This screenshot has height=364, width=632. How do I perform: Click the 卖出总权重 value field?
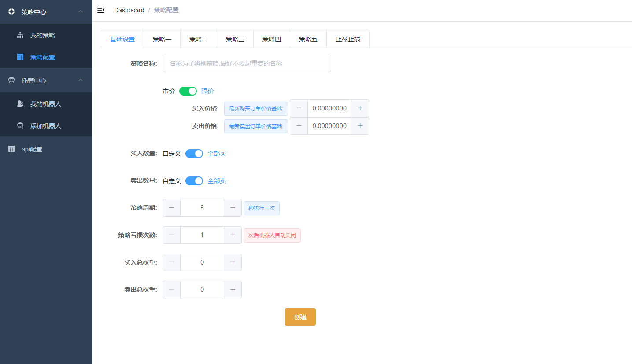(202, 290)
